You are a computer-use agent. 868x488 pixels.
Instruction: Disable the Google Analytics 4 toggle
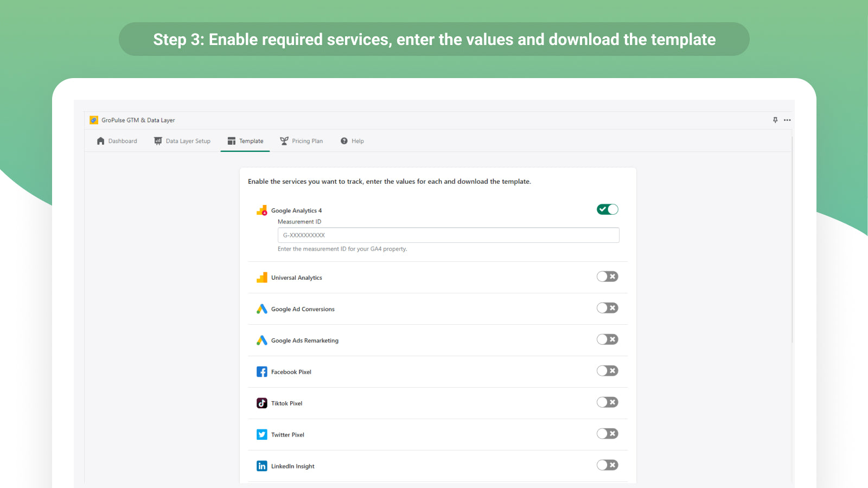(607, 209)
